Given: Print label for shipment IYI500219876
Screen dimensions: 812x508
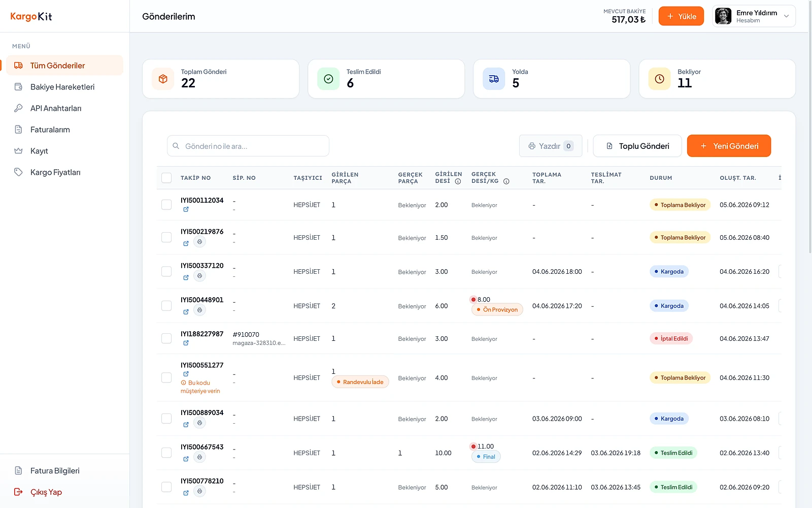Looking at the screenshot, I should (x=199, y=242).
